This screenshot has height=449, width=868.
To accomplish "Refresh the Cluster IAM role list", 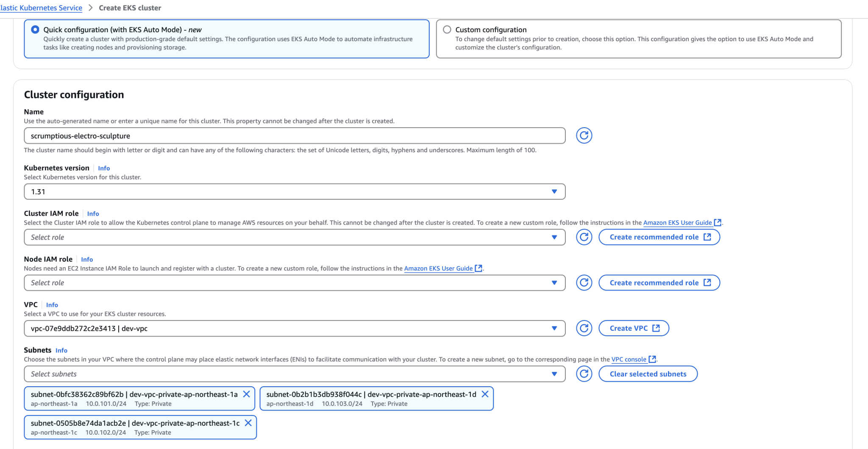I will [x=584, y=237].
